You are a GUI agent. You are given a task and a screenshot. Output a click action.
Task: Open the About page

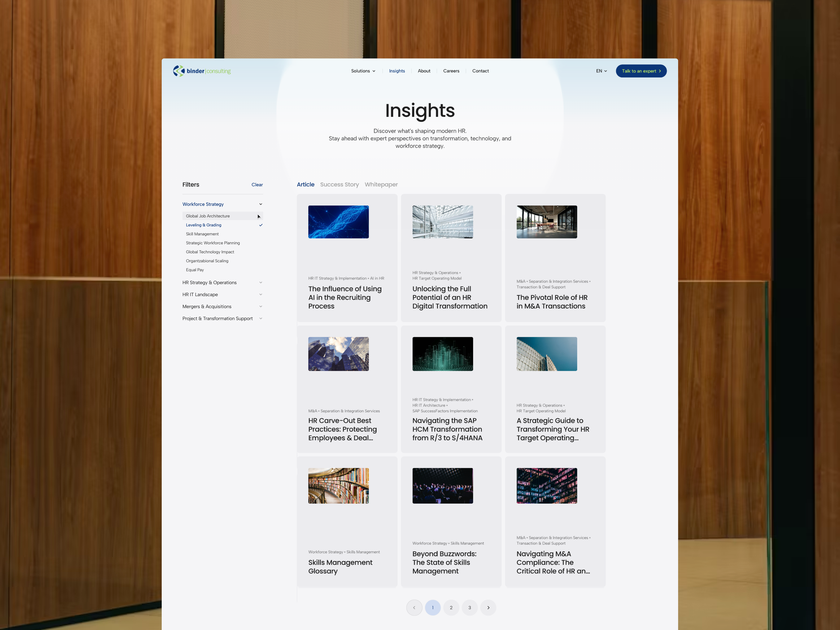[424, 71]
